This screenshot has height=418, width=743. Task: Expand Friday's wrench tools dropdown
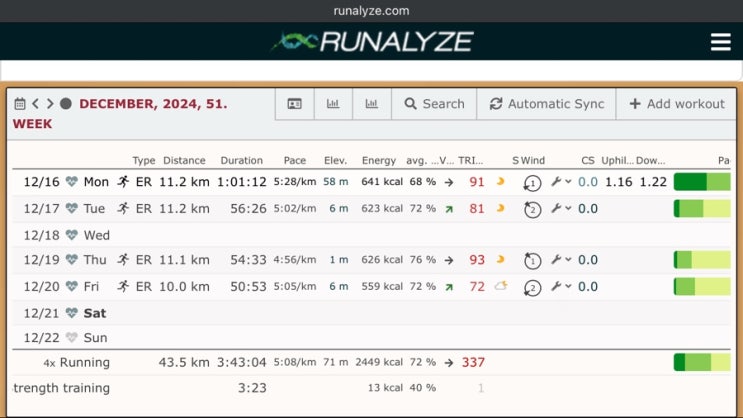coord(561,286)
